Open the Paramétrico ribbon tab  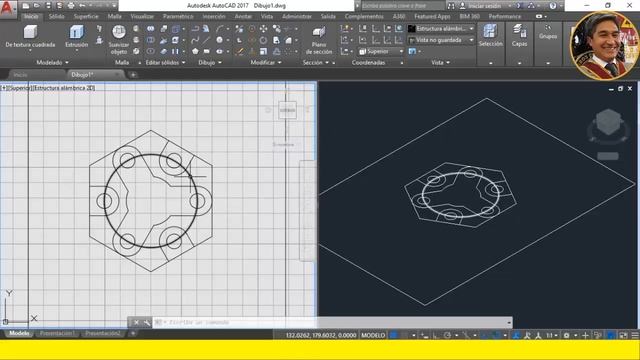coord(178,16)
